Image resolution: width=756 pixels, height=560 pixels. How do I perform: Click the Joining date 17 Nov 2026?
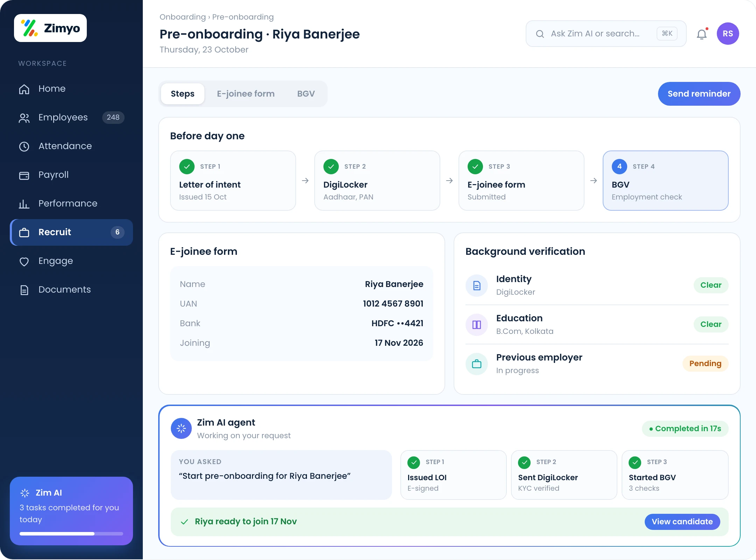[x=399, y=343]
